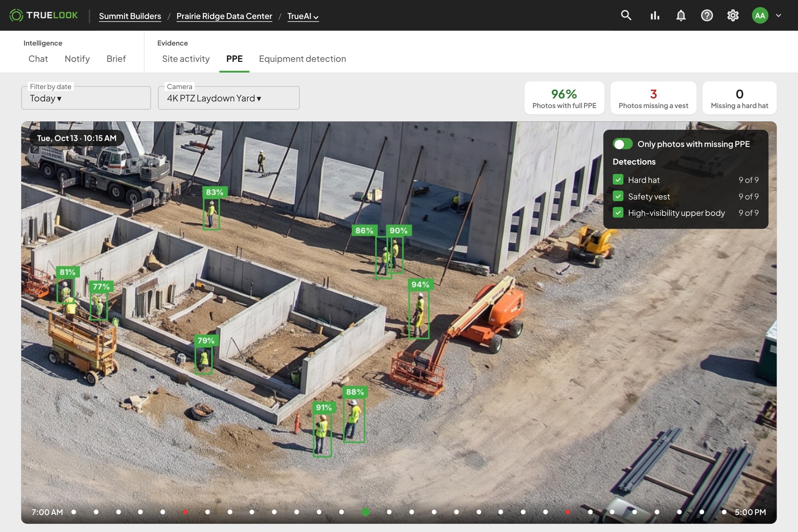Uncheck High-visibility upper body detection
798x532 pixels.
[618, 213]
